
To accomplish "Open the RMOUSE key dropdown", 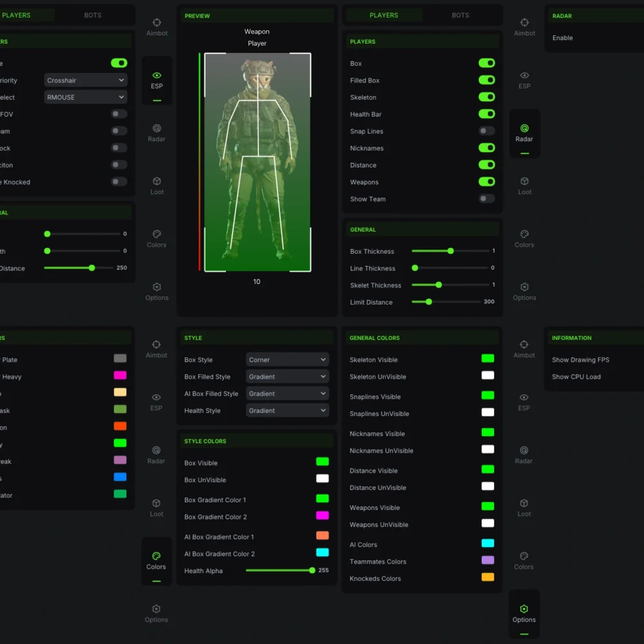I will (86, 97).
